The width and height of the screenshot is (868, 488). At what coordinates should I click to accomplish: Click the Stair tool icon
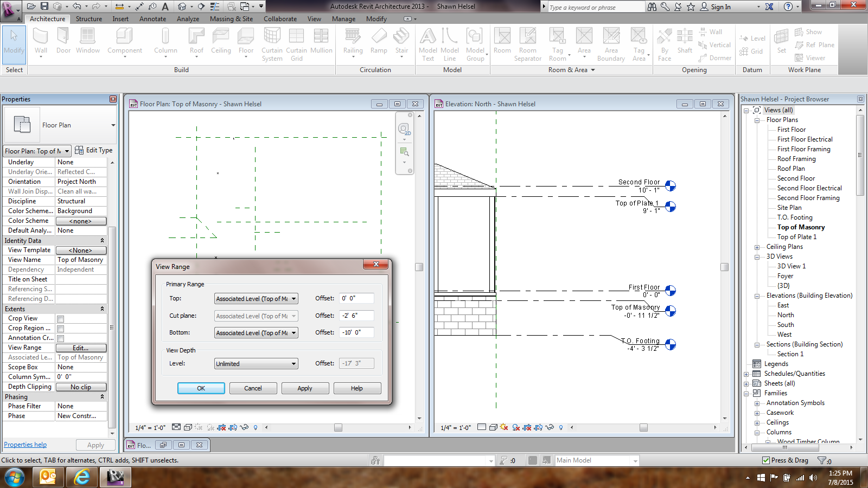pos(401,41)
